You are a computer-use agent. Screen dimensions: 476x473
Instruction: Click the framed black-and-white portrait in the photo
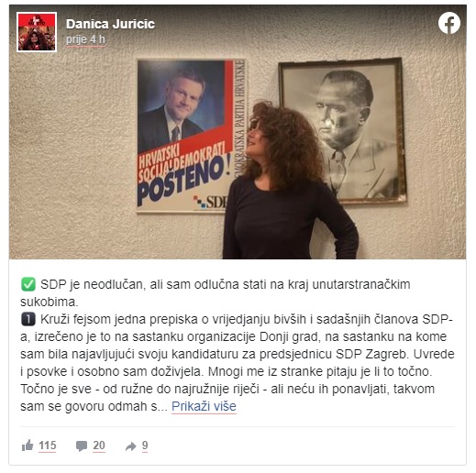(x=342, y=129)
